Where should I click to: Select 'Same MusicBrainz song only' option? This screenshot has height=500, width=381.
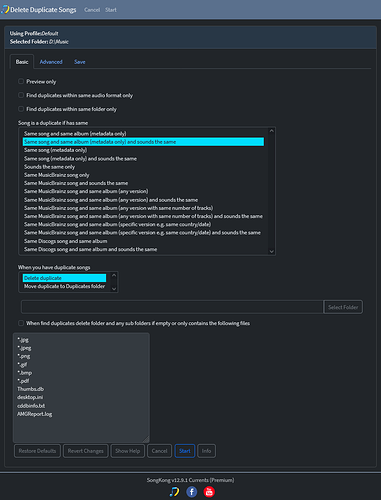[143, 175]
